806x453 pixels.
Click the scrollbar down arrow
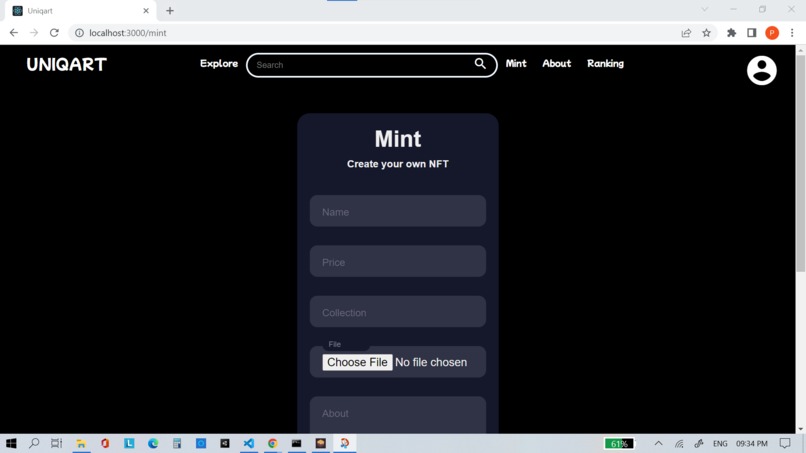(800, 429)
